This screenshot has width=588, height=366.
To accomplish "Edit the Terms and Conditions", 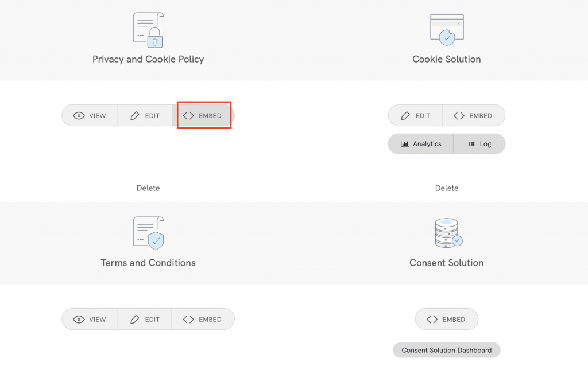I will 144,319.
